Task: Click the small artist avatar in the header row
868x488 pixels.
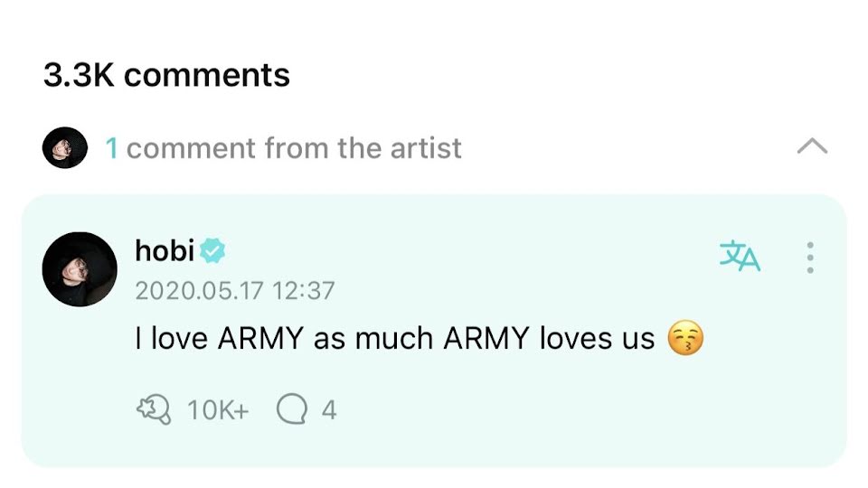Action: 65,147
